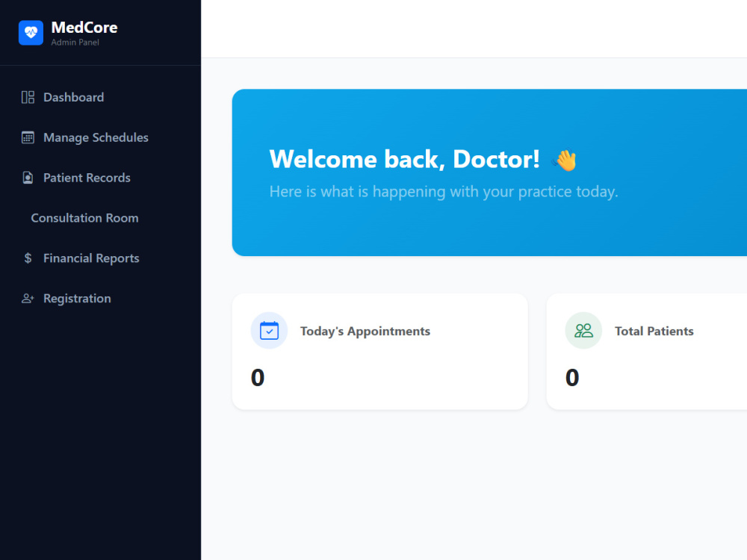This screenshot has width=747, height=560.
Task: Click the Today's Appointments calendar-check icon
Action: pyautogui.click(x=269, y=331)
